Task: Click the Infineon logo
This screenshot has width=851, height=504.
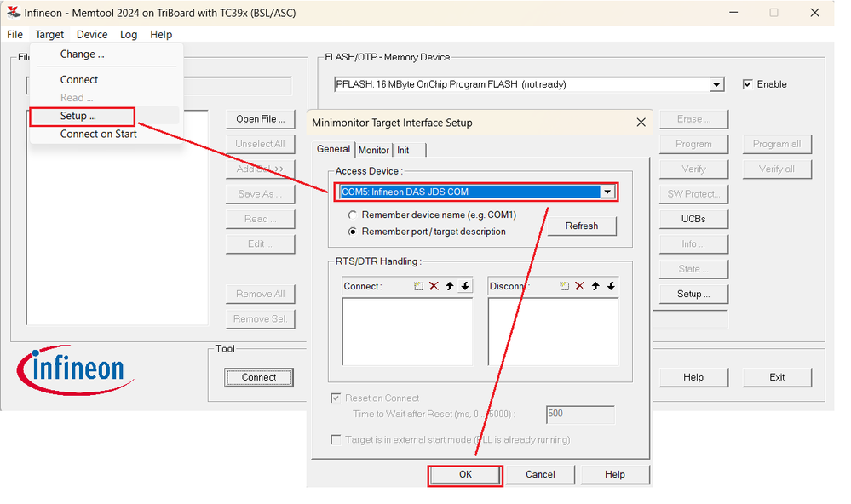Action: click(x=73, y=369)
